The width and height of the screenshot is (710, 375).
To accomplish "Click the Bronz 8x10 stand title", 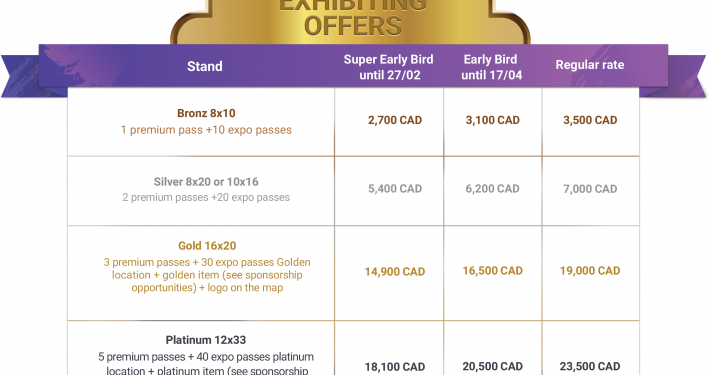I will (206, 113).
